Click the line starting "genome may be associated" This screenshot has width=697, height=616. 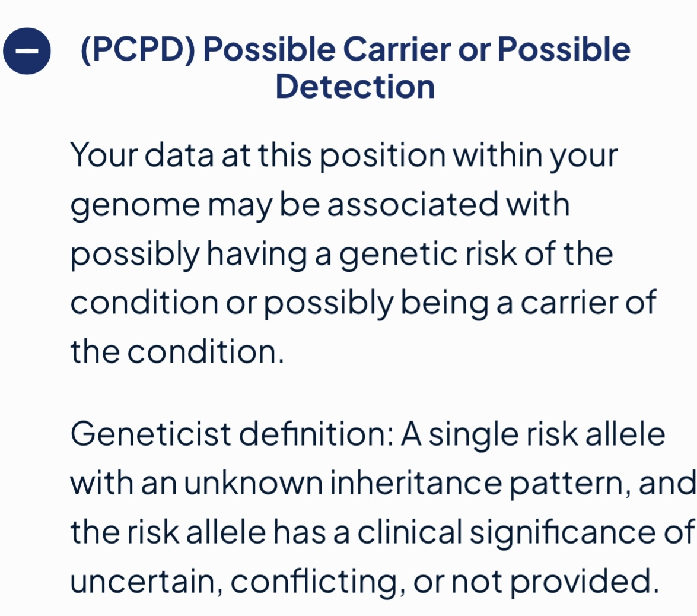click(x=320, y=205)
